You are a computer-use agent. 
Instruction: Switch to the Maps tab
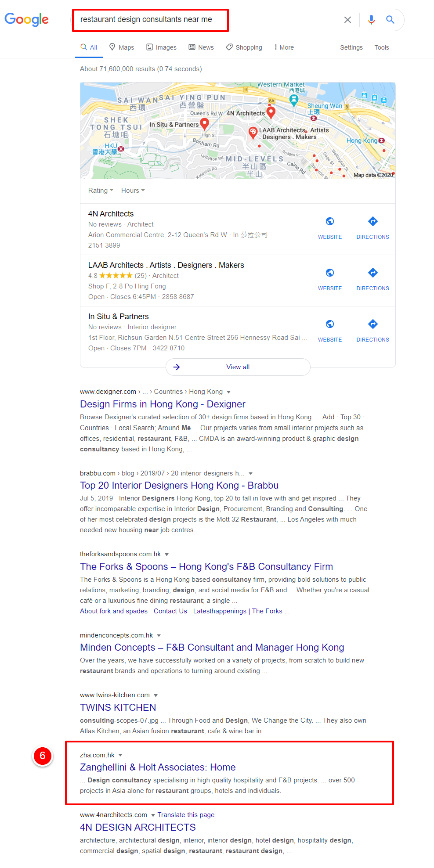122,47
